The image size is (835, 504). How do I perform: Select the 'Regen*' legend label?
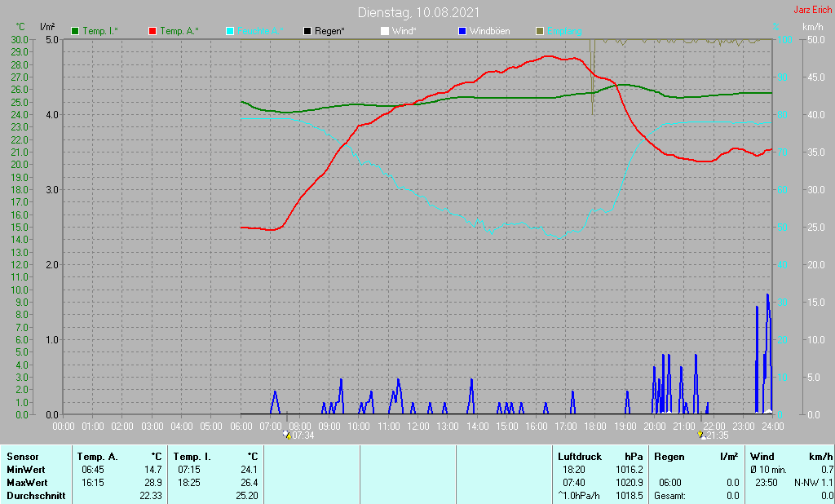tap(329, 31)
